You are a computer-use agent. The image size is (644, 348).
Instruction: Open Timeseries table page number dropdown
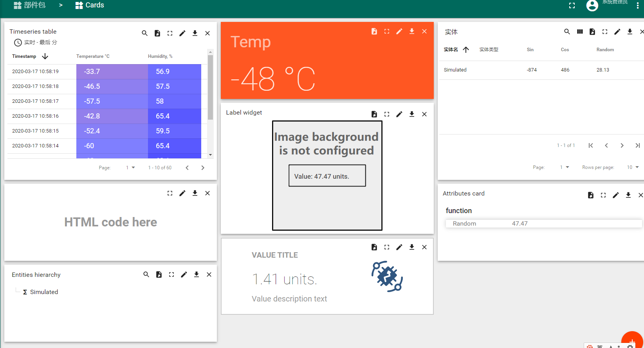130,168
